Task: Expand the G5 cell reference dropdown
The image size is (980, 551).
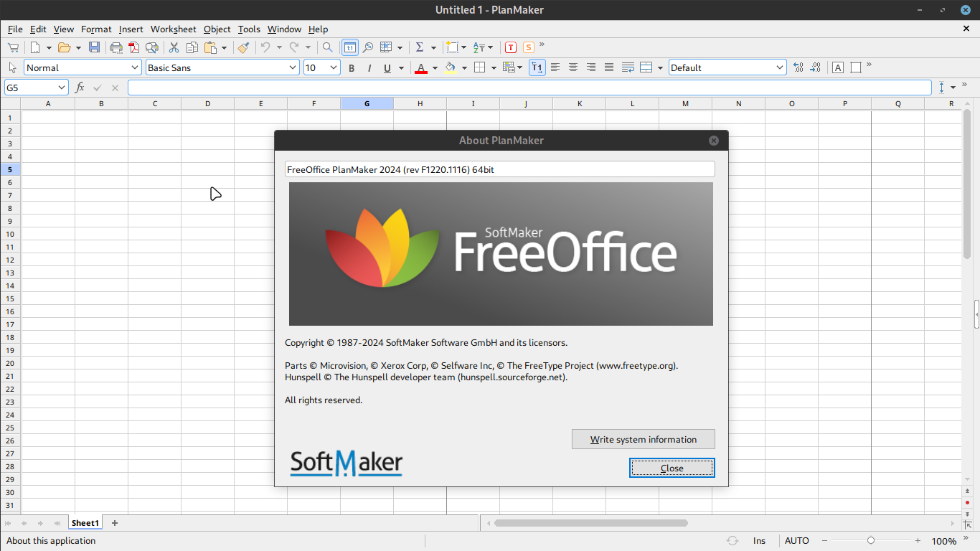Action: click(62, 88)
